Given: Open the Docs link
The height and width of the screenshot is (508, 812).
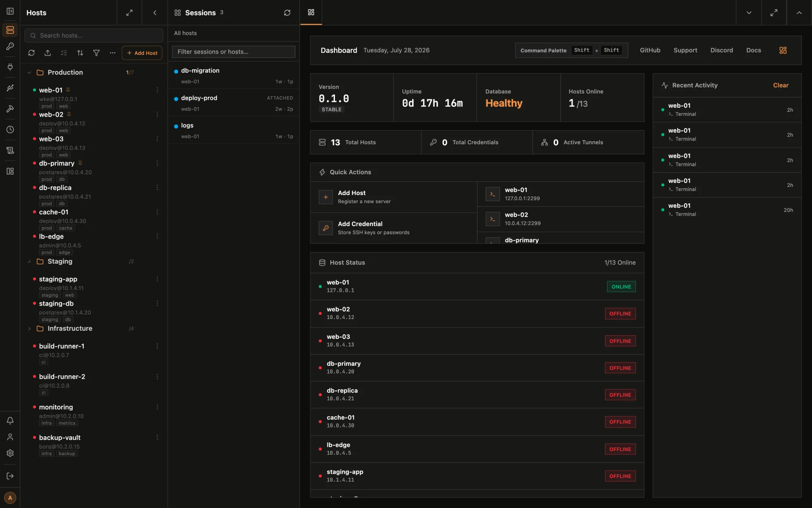Looking at the screenshot, I should (x=754, y=50).
